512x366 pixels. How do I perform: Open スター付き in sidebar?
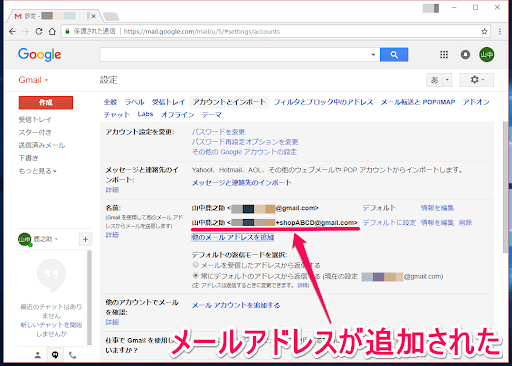coord(35,132)
